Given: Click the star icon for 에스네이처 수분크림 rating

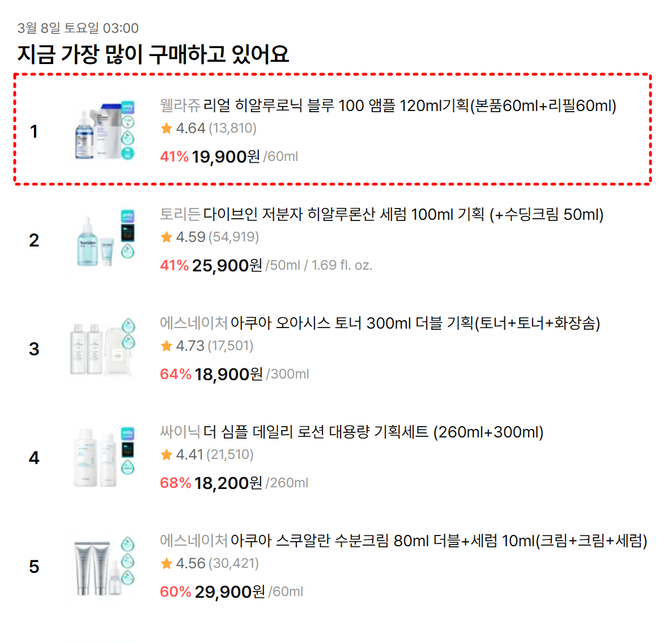Looking at the screenshot, I should [165, 564].
